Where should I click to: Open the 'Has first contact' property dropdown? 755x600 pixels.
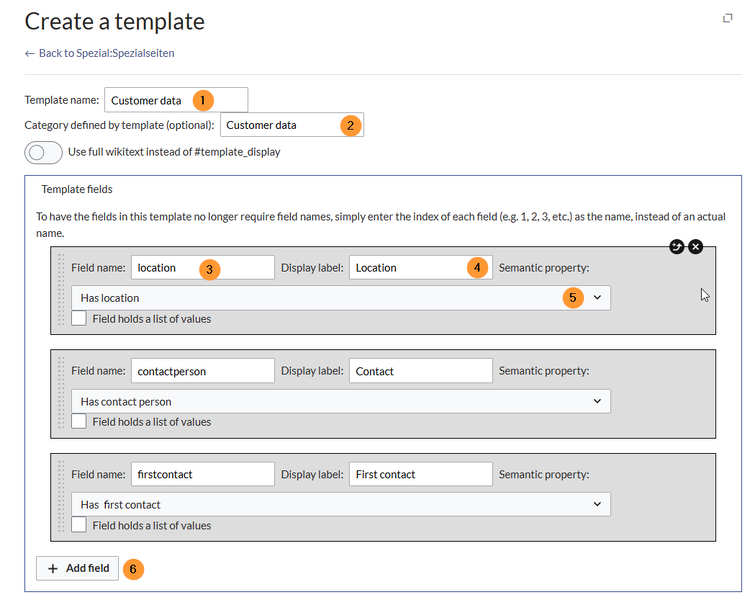coord(340,504)
